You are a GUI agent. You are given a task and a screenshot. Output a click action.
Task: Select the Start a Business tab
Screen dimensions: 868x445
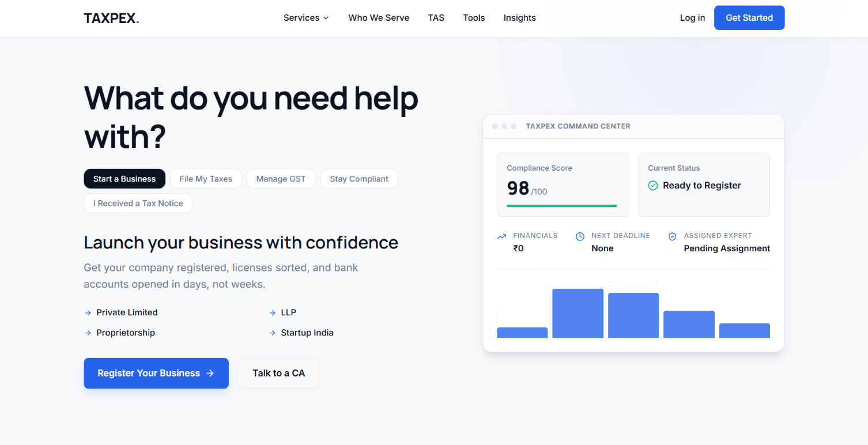tap(124, 179)
